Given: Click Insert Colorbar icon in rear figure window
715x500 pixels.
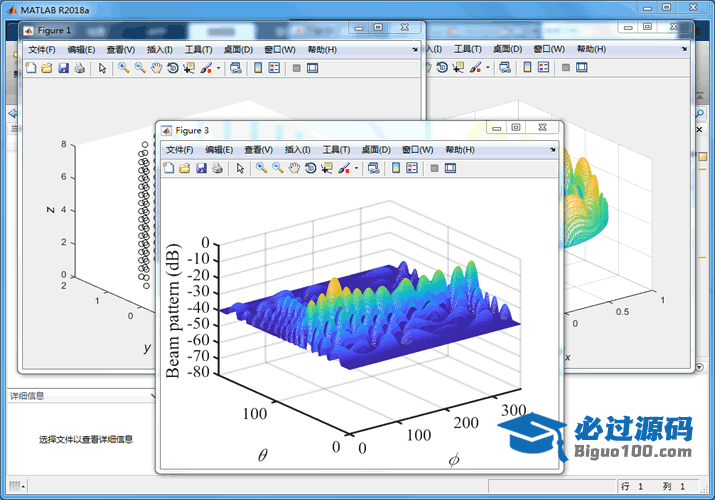Looking at the screenshot, I should (527, 67).
